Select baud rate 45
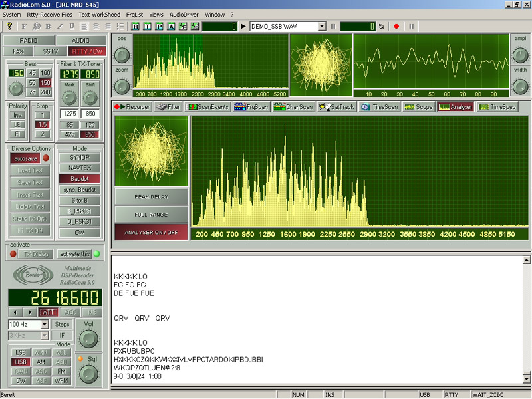 (x=32, y=73)
